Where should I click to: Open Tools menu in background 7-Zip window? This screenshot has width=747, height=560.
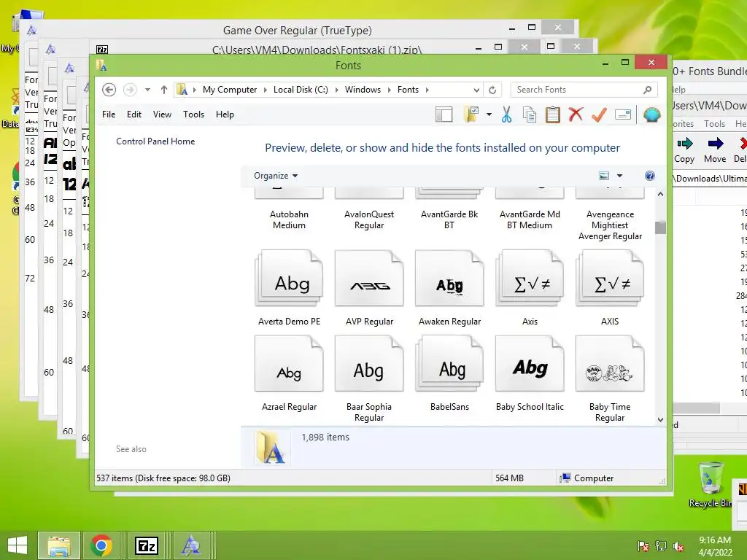715,124
